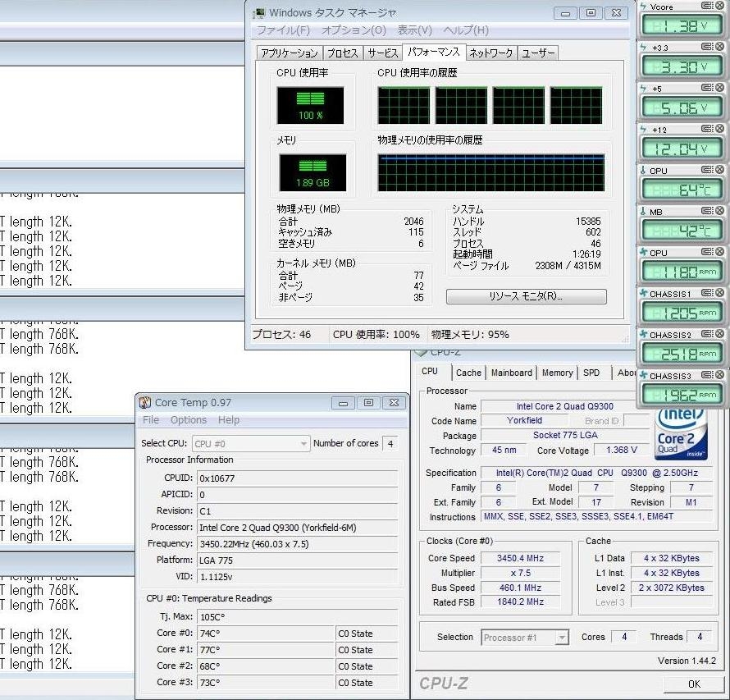Open settings icon on the +12 sensor panel
The height and width of the screenshot is (700, 730).
click(x=707, y=129)
